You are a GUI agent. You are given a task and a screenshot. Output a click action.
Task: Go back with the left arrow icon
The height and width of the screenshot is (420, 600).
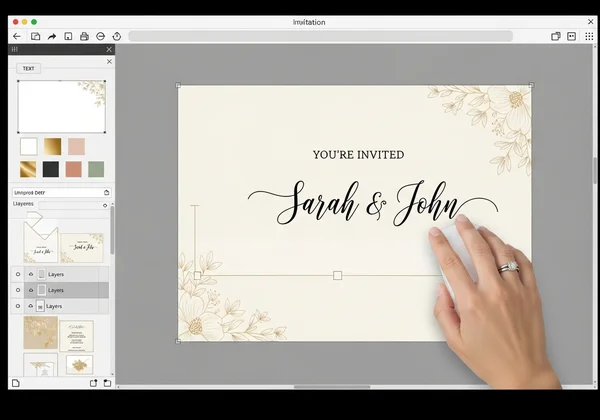(17, 36)
